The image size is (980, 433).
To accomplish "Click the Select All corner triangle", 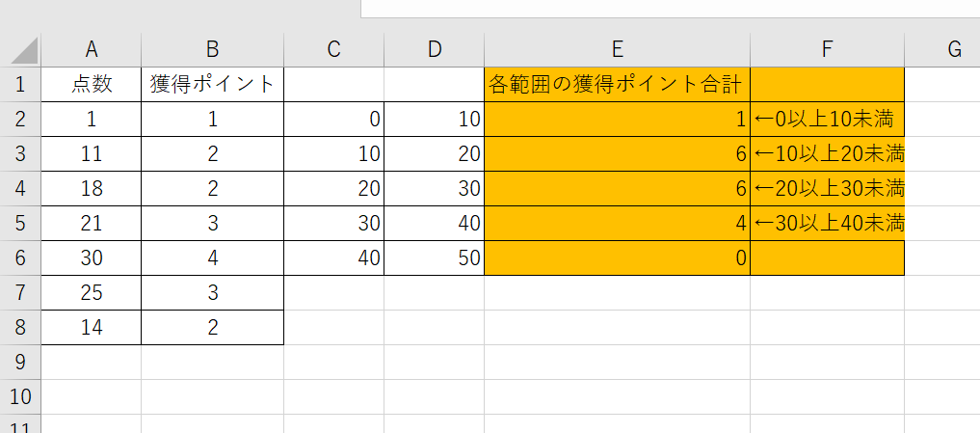I will 21,50.
